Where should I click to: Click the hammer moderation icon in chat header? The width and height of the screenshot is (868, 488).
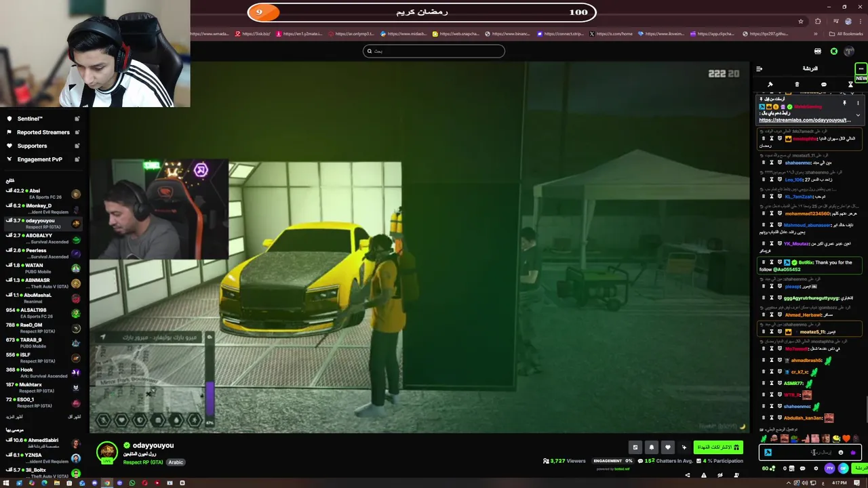[x=770, y=85]
